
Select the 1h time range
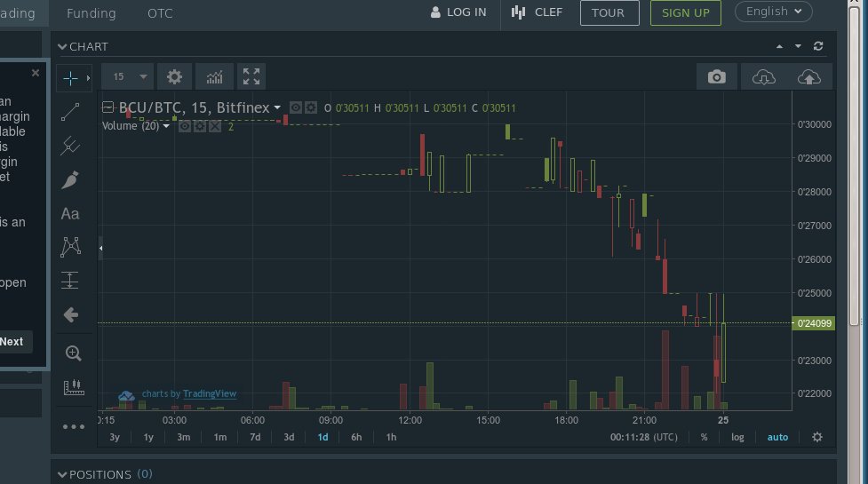coord(391,437)
